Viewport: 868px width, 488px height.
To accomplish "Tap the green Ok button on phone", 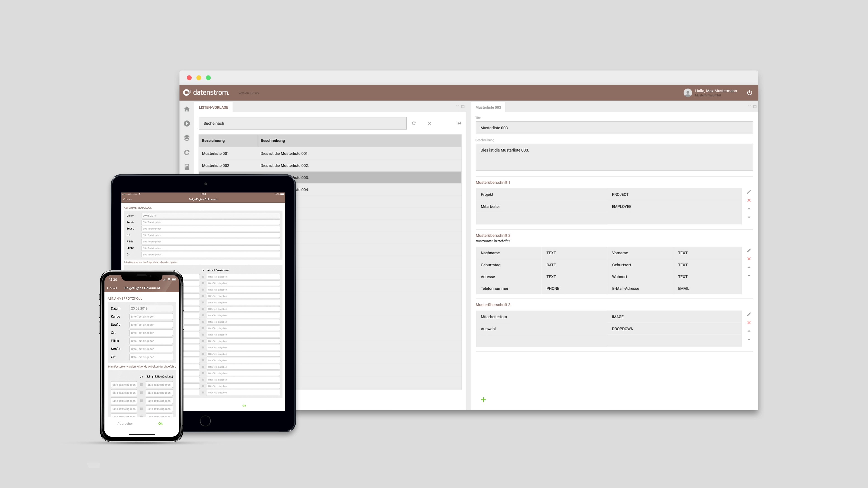I will [160, 424].
